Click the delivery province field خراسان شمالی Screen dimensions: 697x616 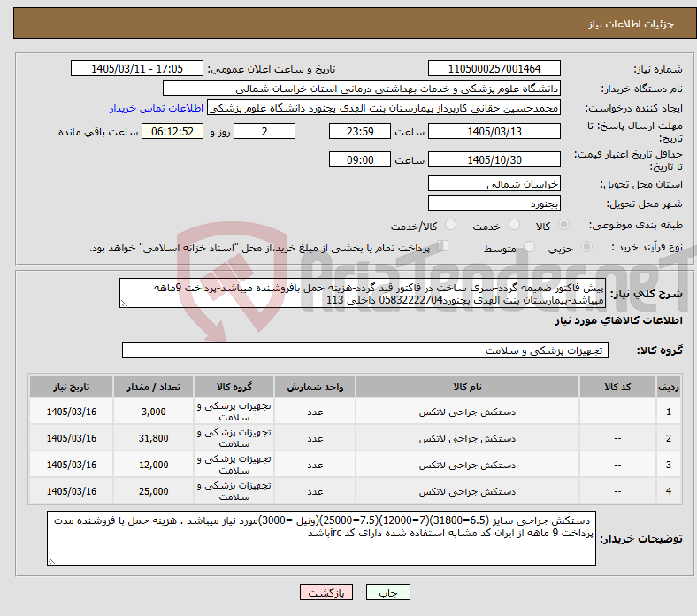(x=494, y=183)
